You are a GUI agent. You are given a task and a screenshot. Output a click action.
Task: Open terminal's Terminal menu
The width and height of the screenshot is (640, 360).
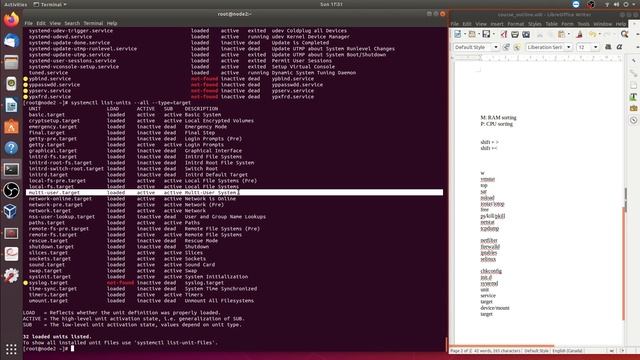93,23
